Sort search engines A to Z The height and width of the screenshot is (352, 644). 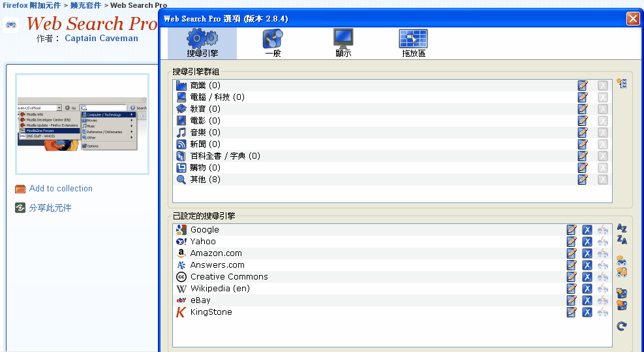[622, 228]
